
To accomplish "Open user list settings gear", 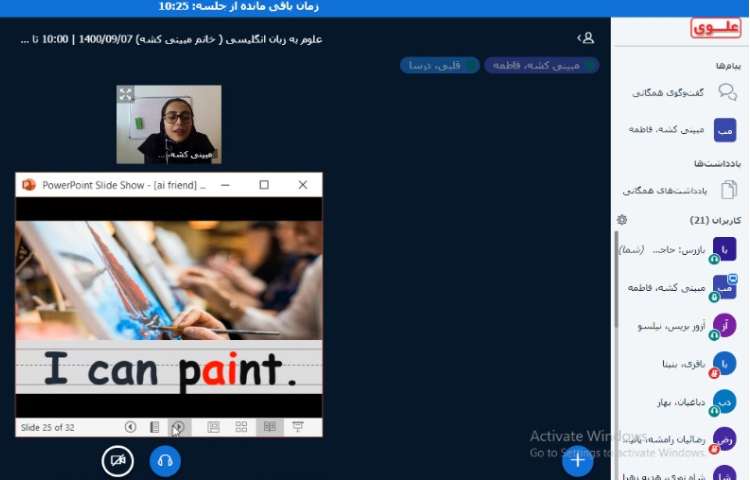I will pyautogui.click(x=622, y=219).
